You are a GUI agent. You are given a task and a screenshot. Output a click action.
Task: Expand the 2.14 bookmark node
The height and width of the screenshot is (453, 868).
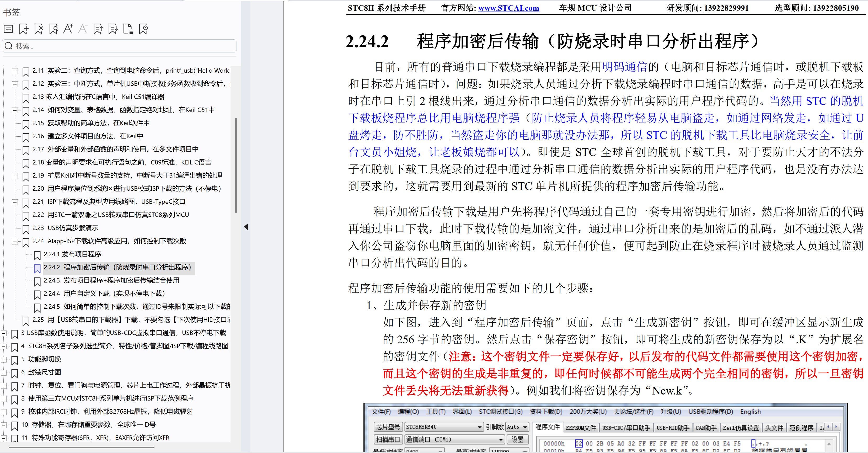pos(14,110)
